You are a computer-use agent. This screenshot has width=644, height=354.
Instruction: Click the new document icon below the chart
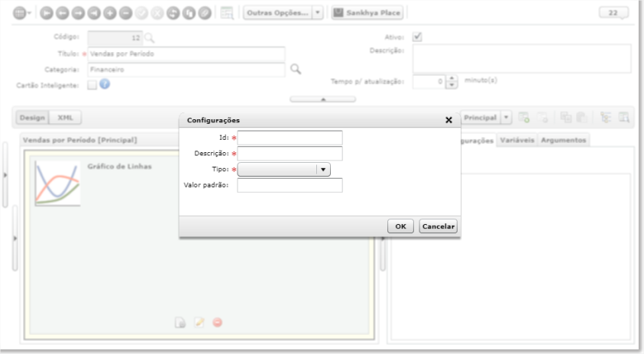(180, 323)
